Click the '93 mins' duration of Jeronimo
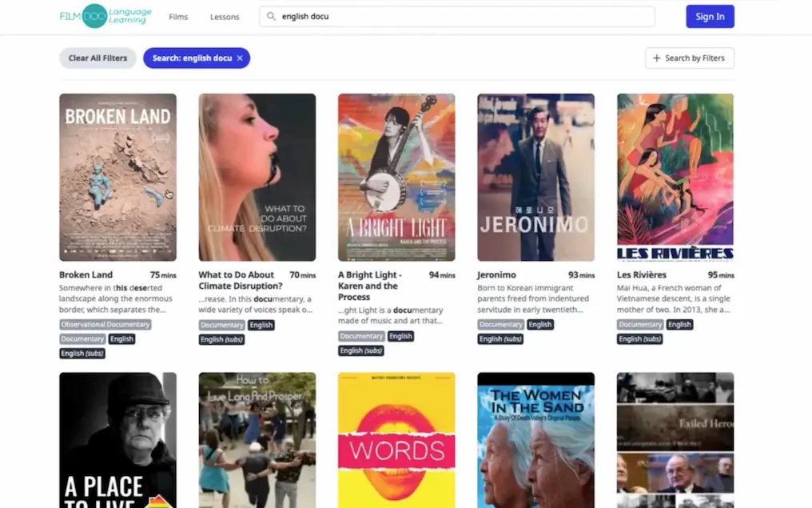 tap(581, 274)
